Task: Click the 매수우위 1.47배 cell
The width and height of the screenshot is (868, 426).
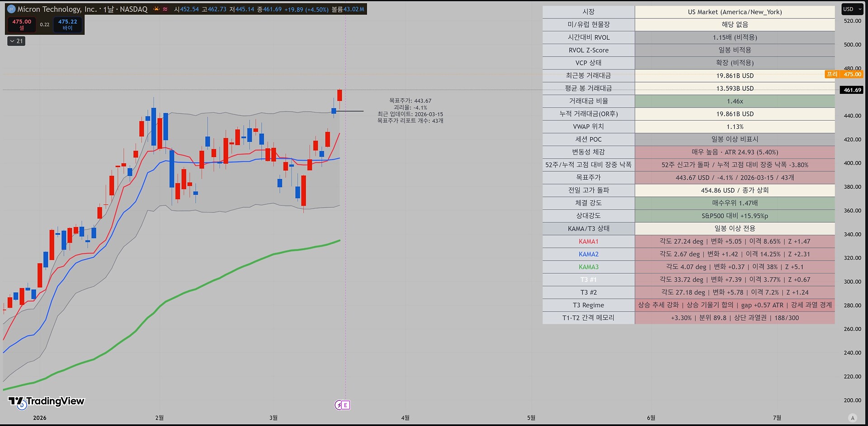Action: (x=735, y=203)
